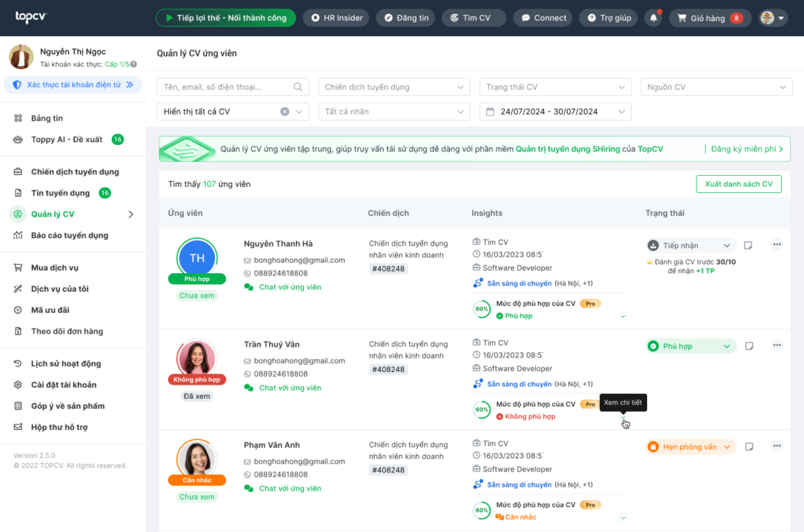Open the Trạng thái CV dropdown
This screenshot has width=804, height=532.
tap(555, 87)
